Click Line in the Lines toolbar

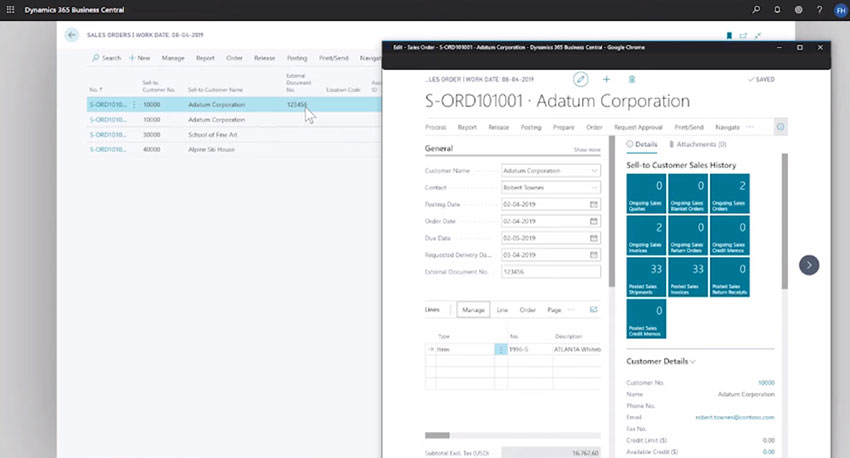click(502, 310)
